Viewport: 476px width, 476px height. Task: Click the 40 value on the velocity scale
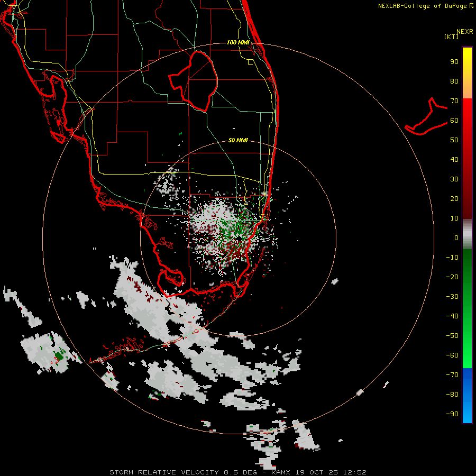coord(454,159)
